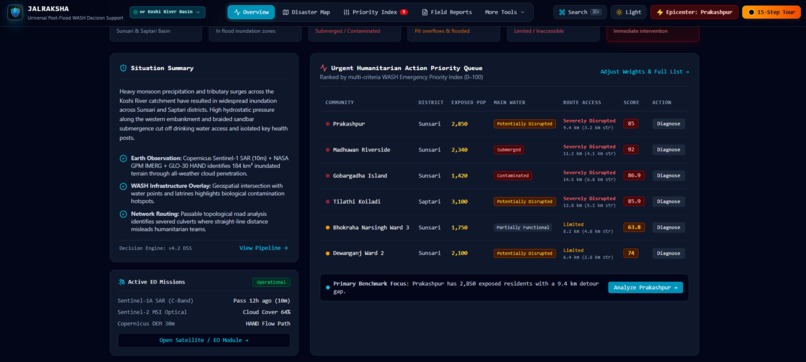Click the SCORE column header
Image resolution: width=806 pixels, height=362 pixels.
click(x=631, y=102)
